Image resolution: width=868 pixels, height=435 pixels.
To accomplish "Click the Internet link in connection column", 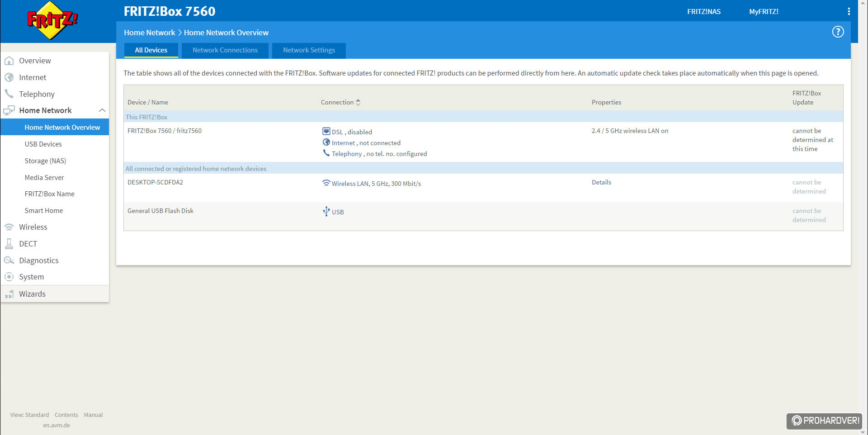I will coord(343,143).
